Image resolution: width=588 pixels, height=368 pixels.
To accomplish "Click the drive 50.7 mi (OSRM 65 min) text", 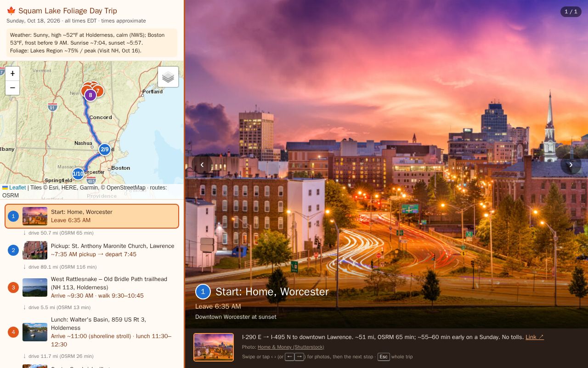I will (x=61, y=233).
